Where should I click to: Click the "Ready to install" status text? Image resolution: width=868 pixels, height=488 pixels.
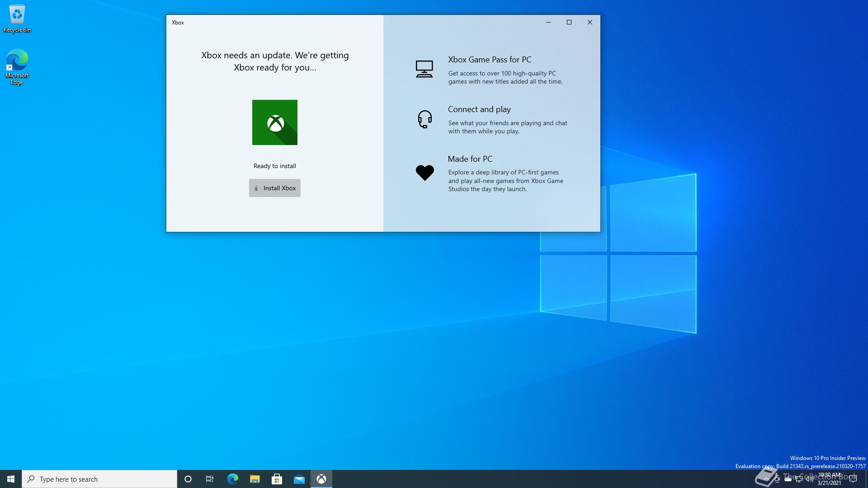pyautogui.click(x=275, y=166)
